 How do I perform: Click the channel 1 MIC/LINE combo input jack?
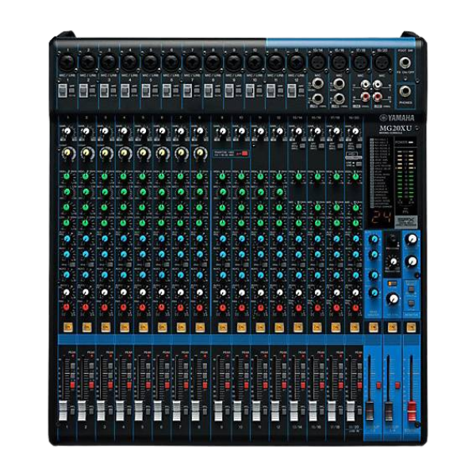67,62
